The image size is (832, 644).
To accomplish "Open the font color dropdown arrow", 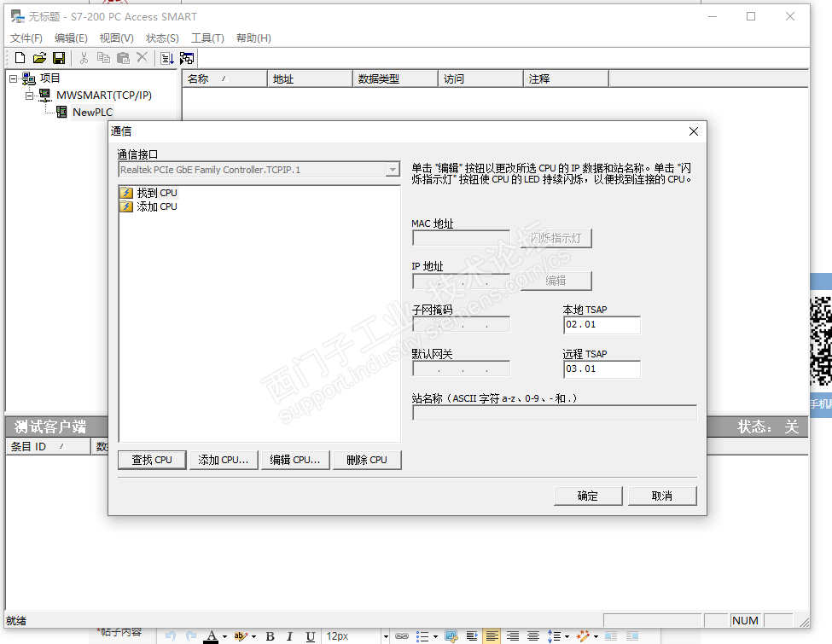I will click(x=225, y=636).
